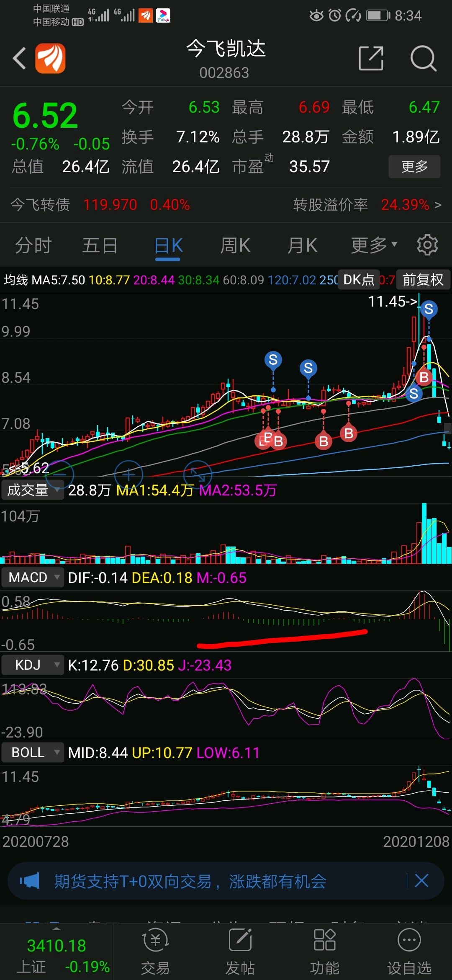
Task: Tap the megaphone announcement icon
Action: (x=30, y=881)
